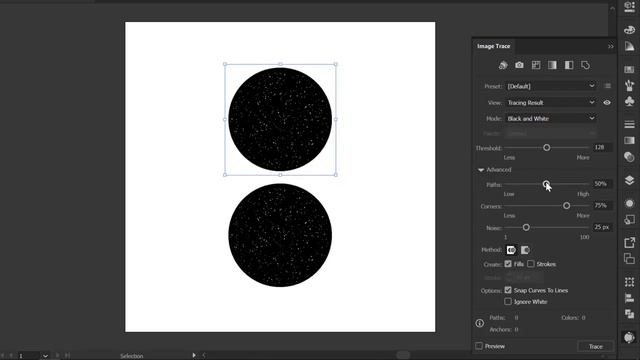Click the Paths value field showing 50%
The image size is (640, 360).
[602, 184]
